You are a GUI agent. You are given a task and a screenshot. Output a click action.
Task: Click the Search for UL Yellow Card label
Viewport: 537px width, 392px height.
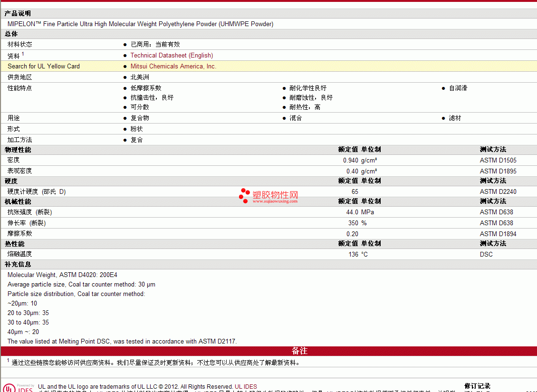[x=44, y=67]
